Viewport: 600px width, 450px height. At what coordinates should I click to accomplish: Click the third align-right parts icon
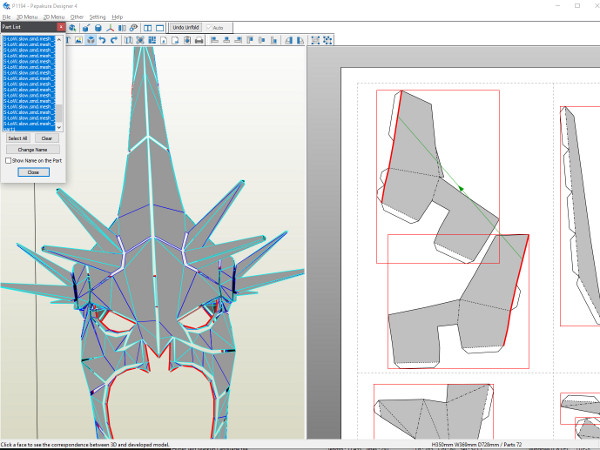point(238,40)
